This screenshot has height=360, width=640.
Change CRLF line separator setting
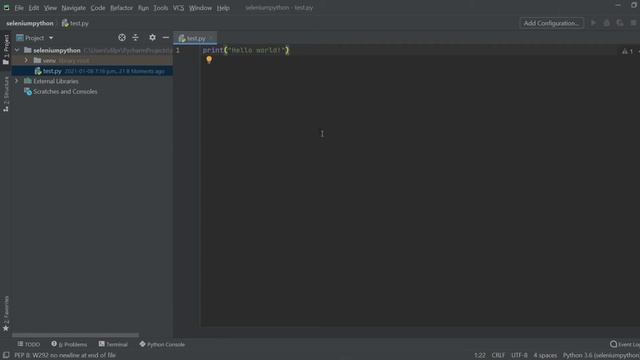click(x=498, y=356)
